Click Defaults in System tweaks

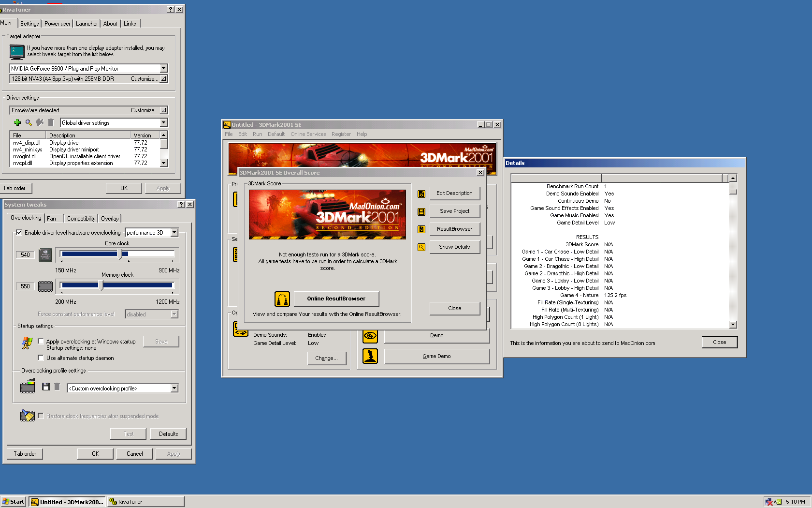168,434
